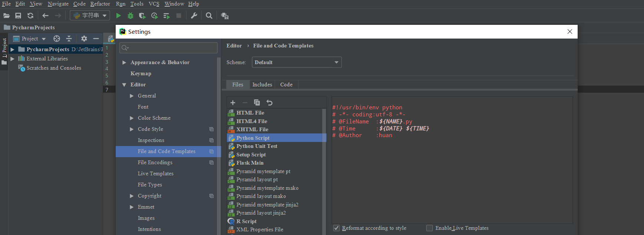Select the Files tab
The width and height of the screenshot is (644, 235).
point(238,85)
